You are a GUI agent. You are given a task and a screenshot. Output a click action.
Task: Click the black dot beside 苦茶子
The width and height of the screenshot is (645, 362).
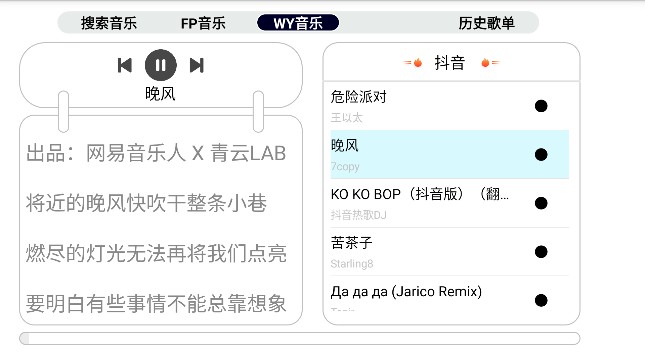coord(541,252)
